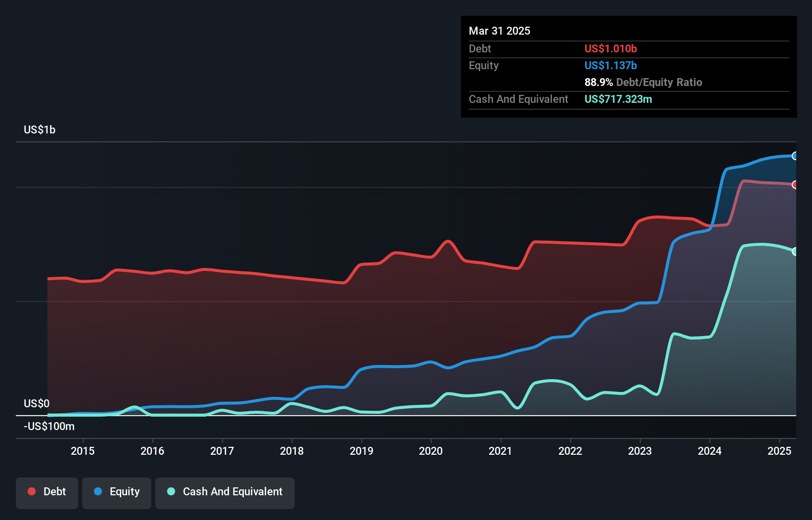Click the 2016 x-axis label
The width and height of the screenshot is (812, 520).
click(152, 451)
